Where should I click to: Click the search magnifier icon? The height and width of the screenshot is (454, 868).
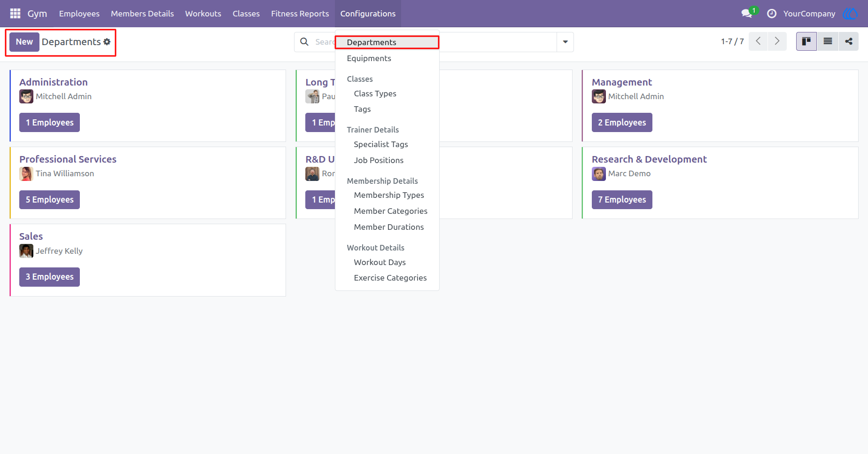[x=304, y=42]
